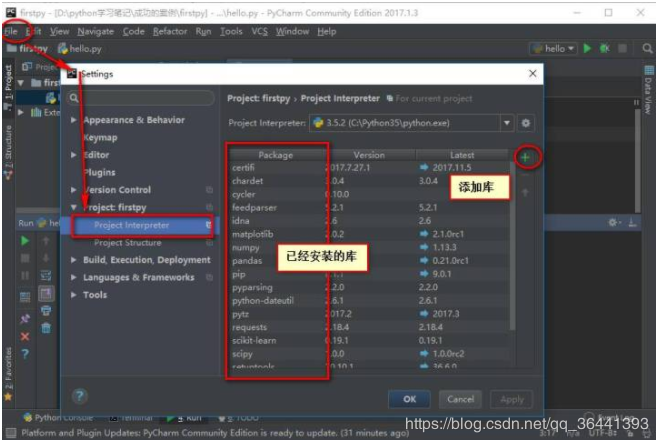The image size is (659, 443).
Task: Click the red X close icon in Run panel
Action: coord(25,337)
